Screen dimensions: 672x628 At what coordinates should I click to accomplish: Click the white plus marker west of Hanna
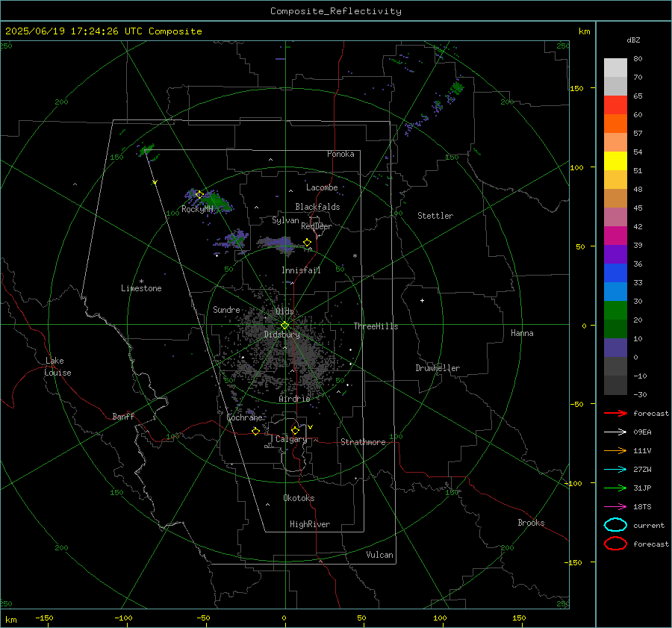[x=422, y=300]
